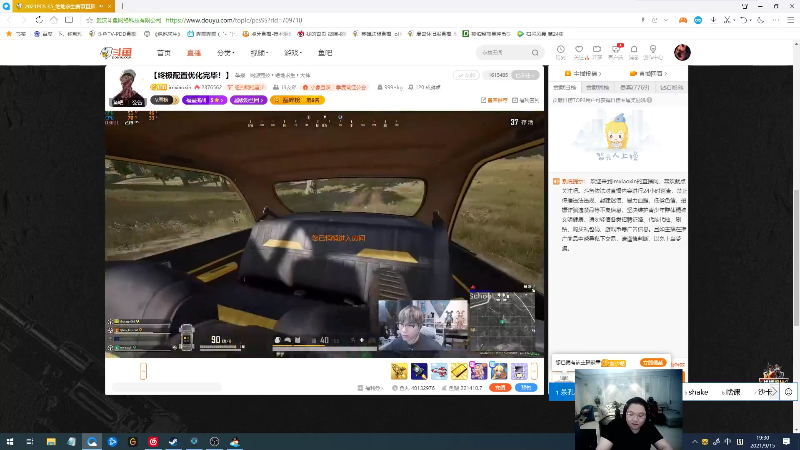Click the orange 充值 recharge button
This screenshot has height=450, width=800.
pyautogui.click(x=500, y=388)
